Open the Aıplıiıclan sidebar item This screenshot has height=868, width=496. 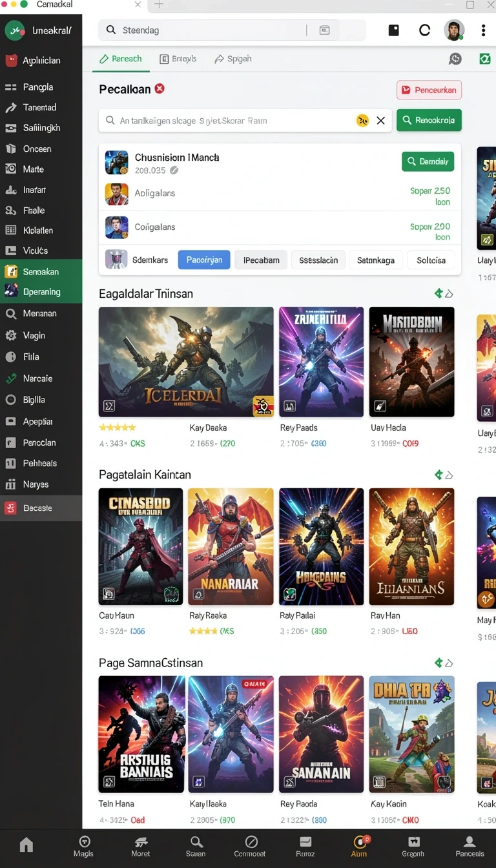(x=41, y=61)
